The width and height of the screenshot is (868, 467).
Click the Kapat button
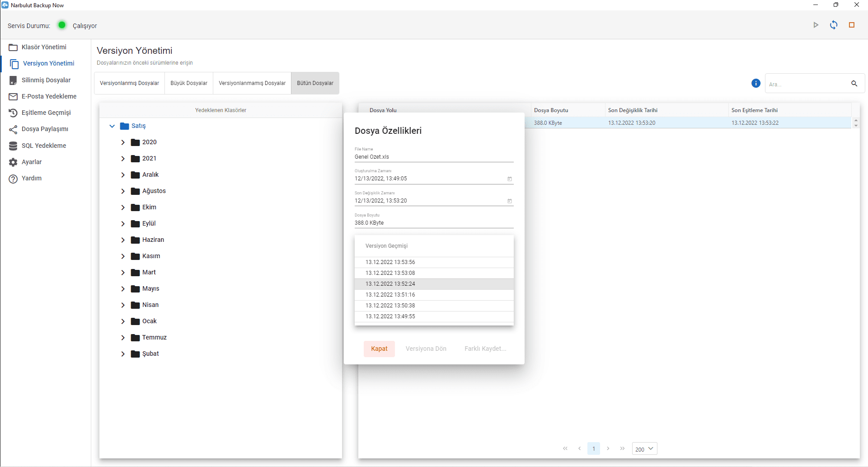click(x=379, y=349)
